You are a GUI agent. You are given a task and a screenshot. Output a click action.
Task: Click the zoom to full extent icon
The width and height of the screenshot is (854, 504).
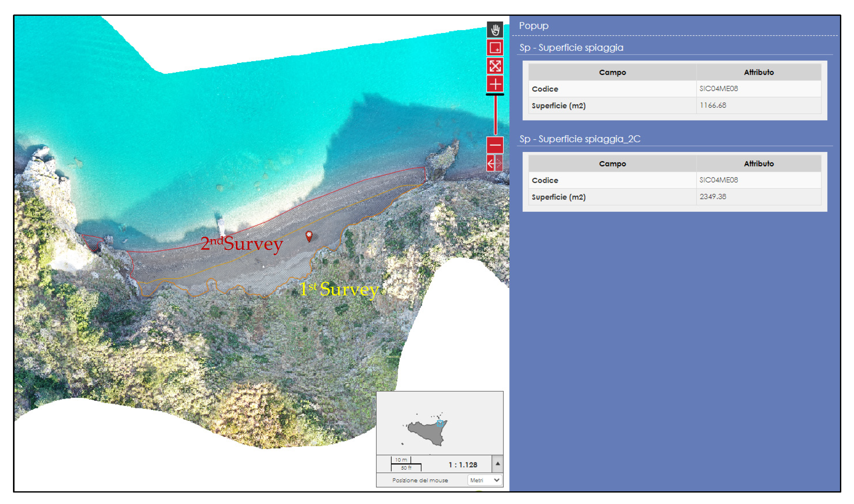tap(495, 66)
